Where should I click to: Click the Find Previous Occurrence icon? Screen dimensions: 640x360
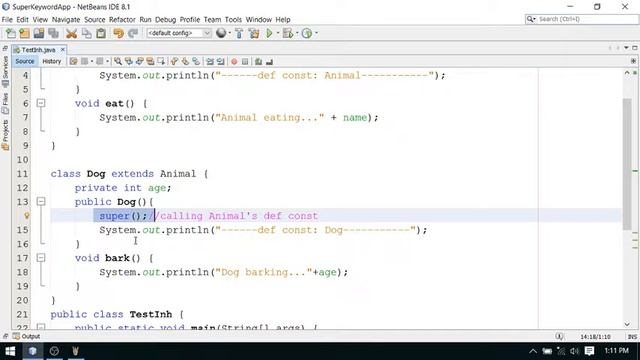coord(129,62)
